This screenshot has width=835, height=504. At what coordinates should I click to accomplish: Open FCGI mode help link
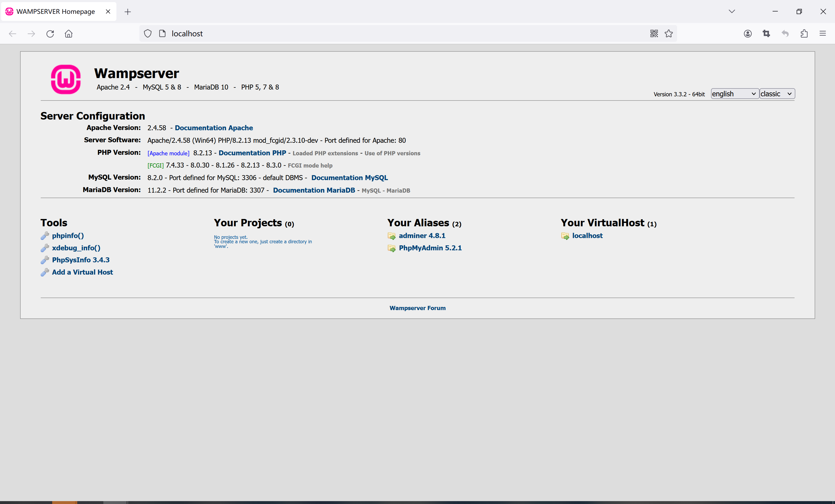(x=310, y=165)
